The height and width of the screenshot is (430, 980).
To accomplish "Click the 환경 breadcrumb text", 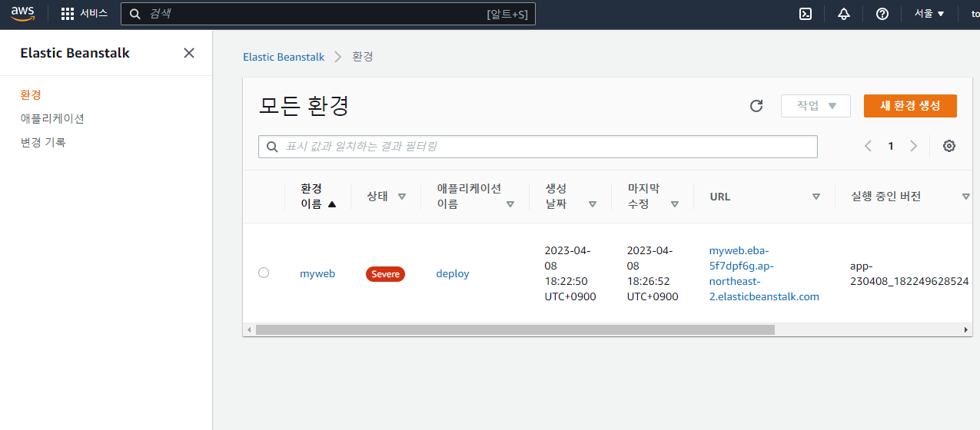I will coord(363,57).
